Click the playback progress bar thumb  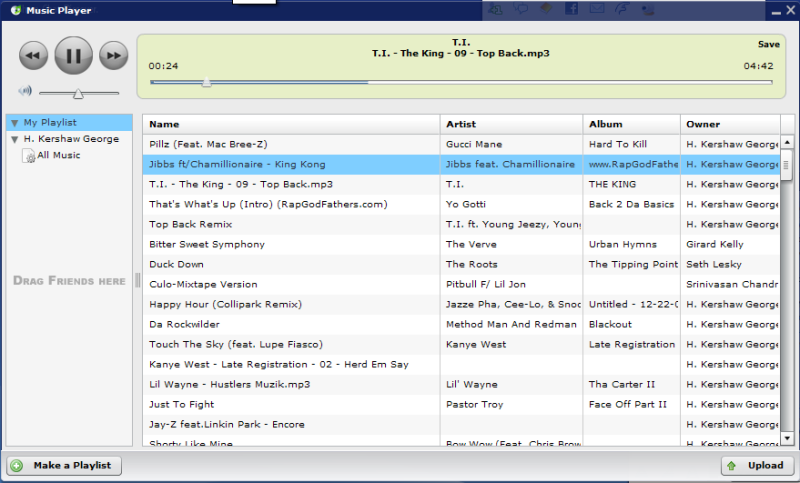coord(206,83)
